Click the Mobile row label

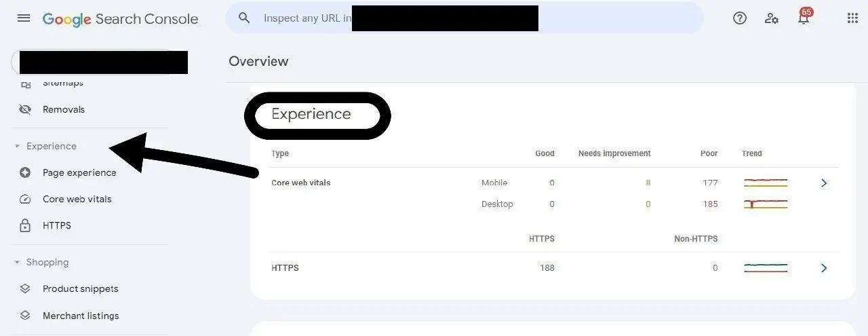[494, 183]
